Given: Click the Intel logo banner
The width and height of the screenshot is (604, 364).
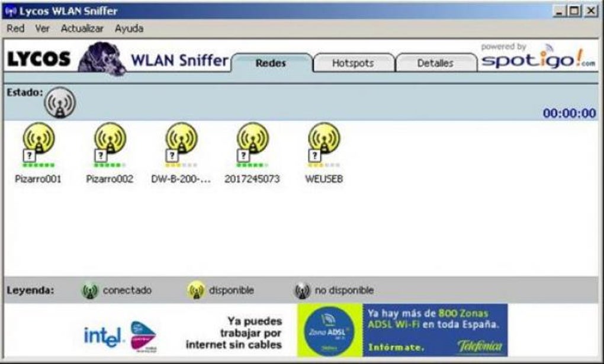Looking at the screenshot, I should tap(103, 336).
